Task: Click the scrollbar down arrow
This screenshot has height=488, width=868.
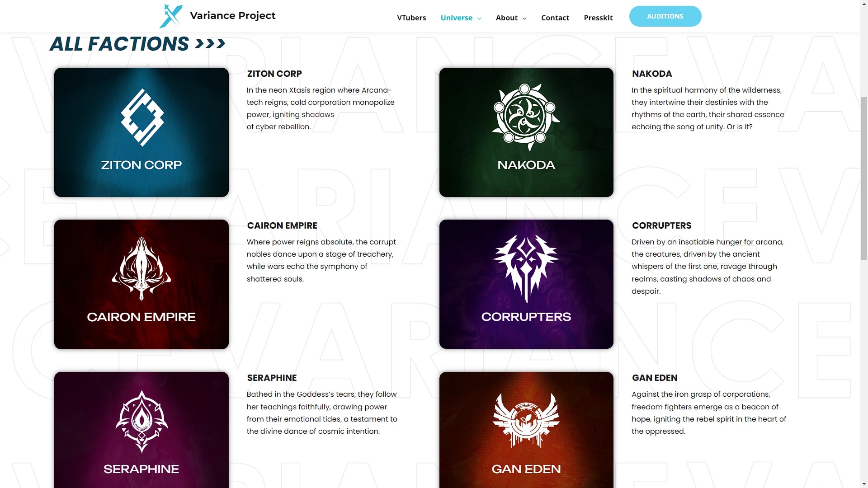Action: pos(864,484)
